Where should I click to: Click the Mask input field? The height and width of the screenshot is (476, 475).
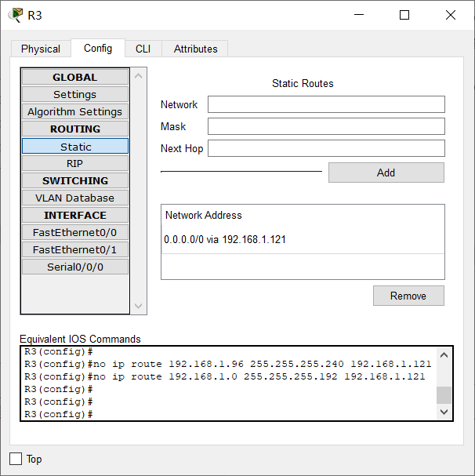(326, 126)
